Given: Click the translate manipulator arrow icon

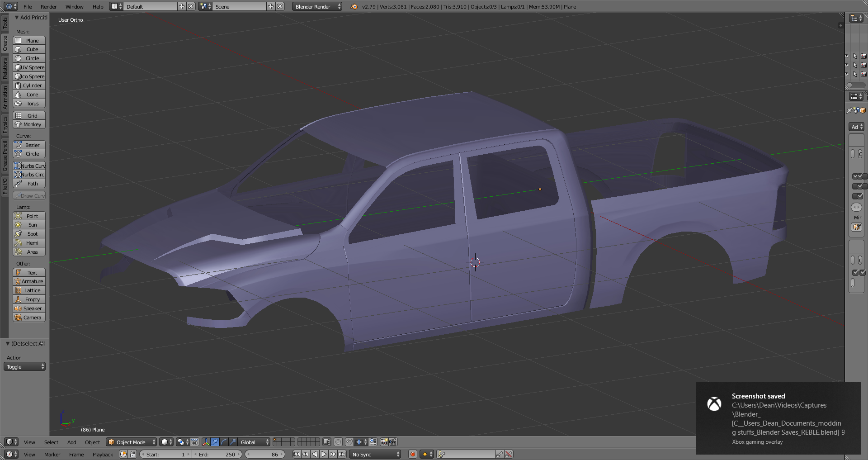Looking at the screenshot, I should click(x=215, y=442).
